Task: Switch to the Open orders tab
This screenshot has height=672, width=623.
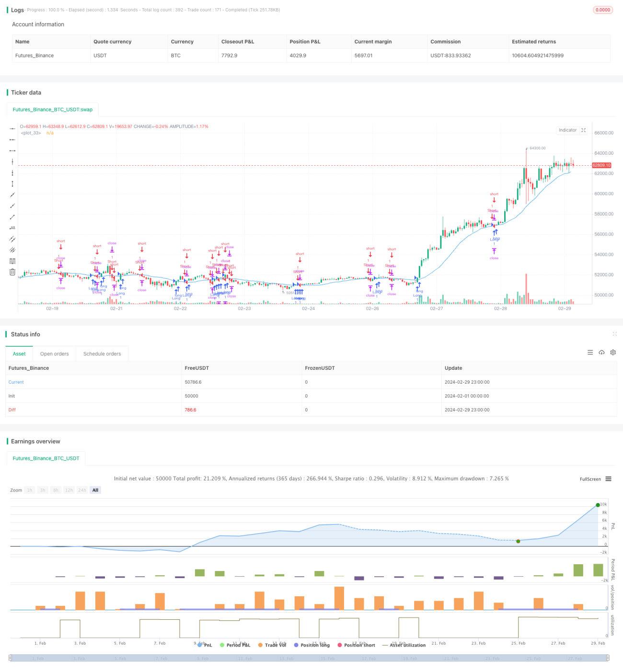Action: point(55,354)
